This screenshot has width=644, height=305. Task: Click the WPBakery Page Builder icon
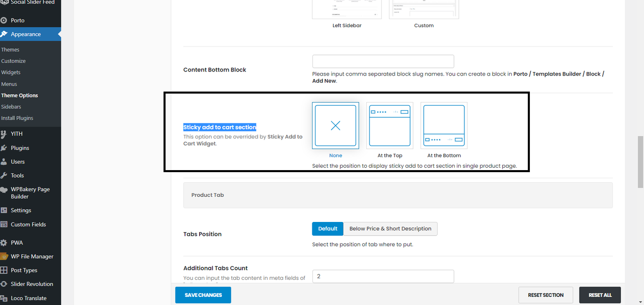pos(4,190)
